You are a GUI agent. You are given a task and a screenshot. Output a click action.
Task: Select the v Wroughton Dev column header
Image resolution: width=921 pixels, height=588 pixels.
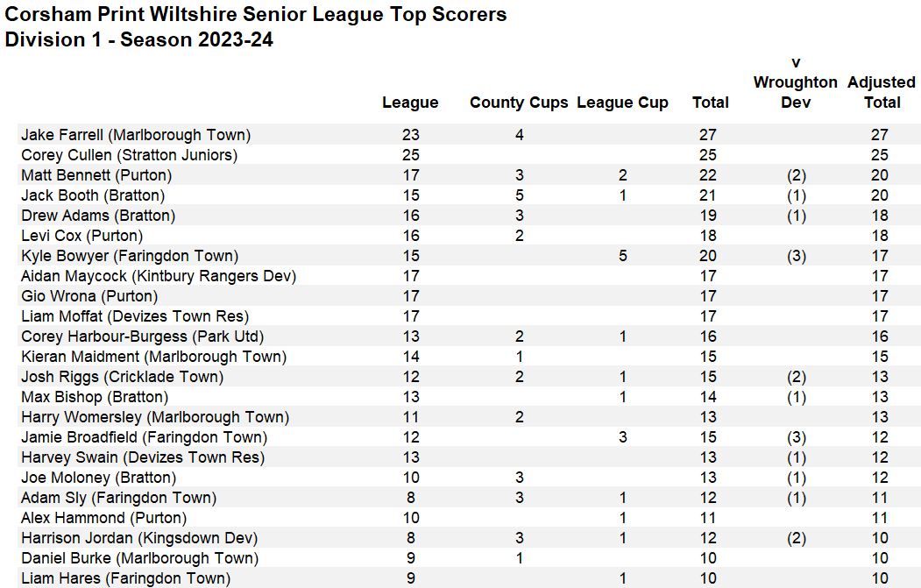pyautogui.click(x=795, y=82)
